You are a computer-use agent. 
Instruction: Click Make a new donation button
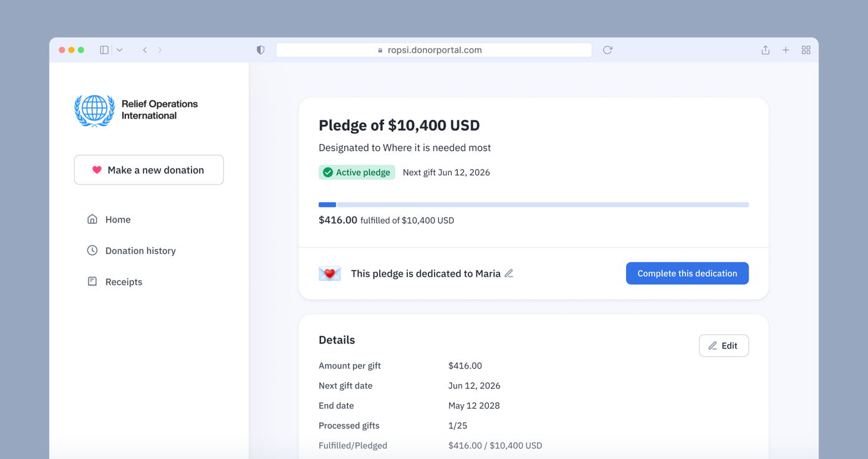coord(149,170)
